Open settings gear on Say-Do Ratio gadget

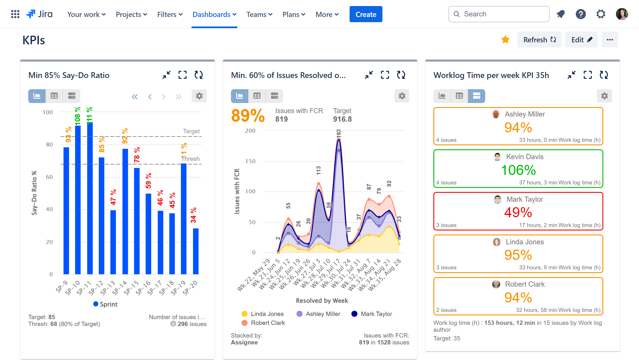click(x=199, y=96)
